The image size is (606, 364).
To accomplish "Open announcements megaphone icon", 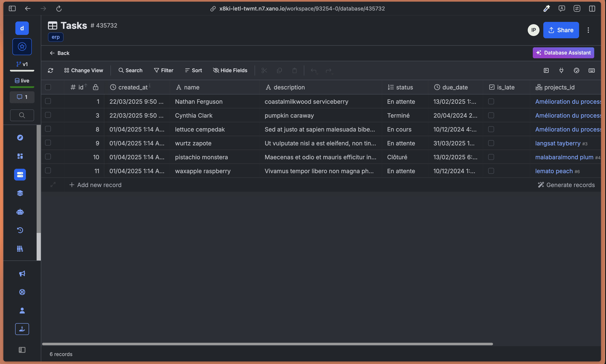I will (22, 274).
